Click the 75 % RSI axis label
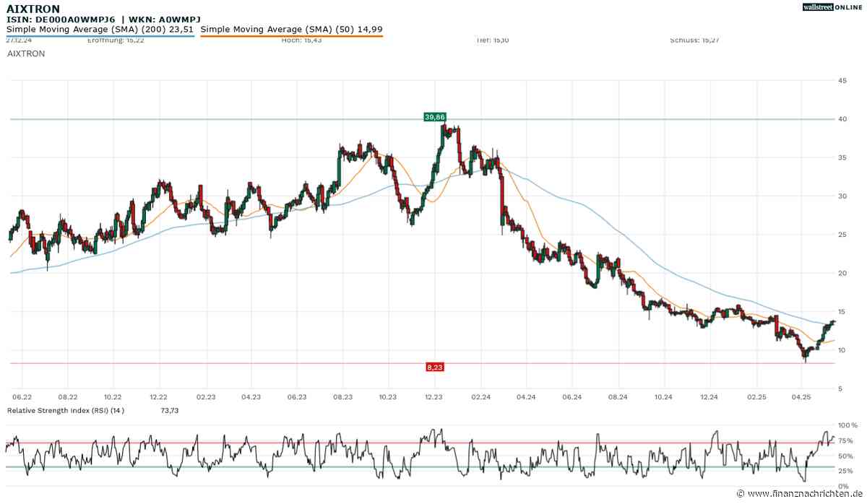 [845, 440]
